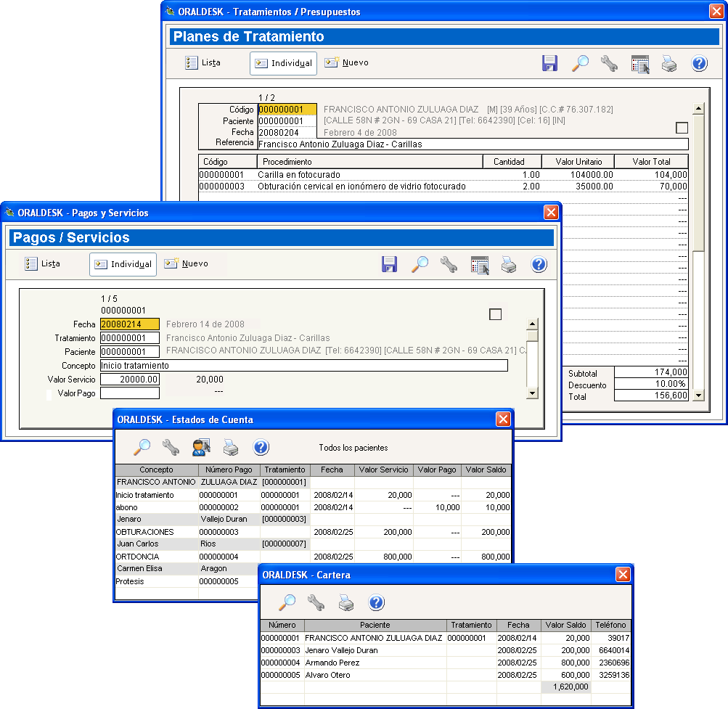Choose patient with person icon in Estados de Cuenta
This screenshot has width=728, height=709.
(201, 447)
